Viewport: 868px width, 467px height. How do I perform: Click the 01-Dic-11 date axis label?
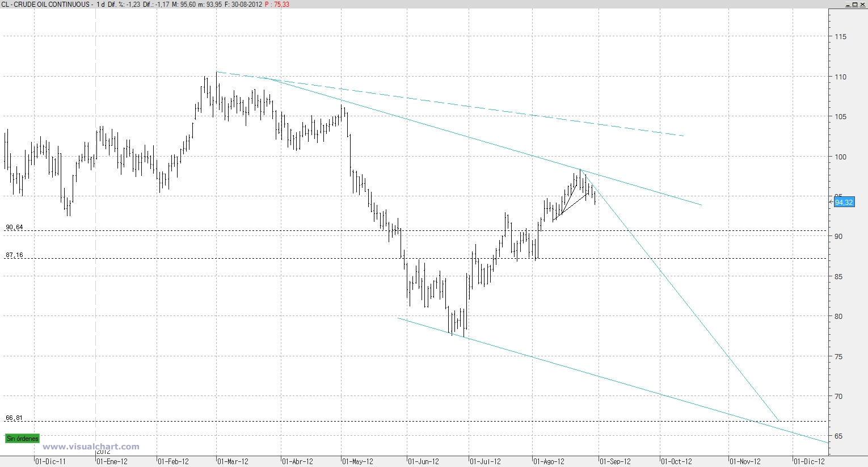(x=50, y=462)
